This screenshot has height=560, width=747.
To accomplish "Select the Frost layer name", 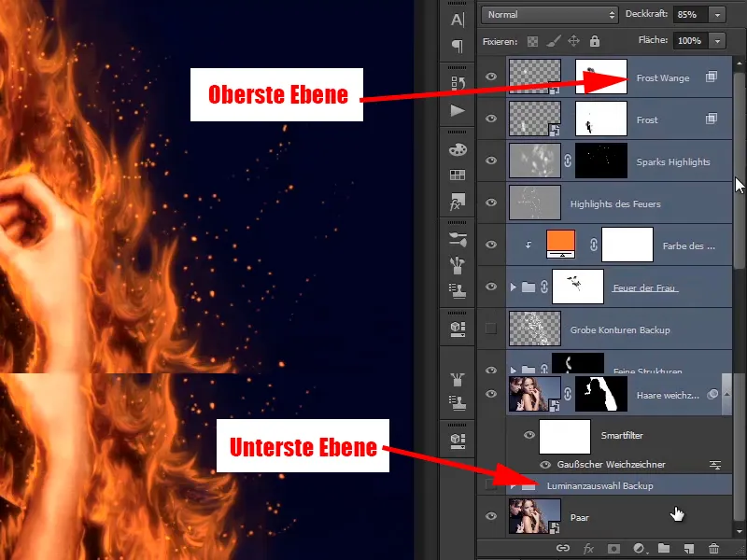I will click(x=647, y=120).
